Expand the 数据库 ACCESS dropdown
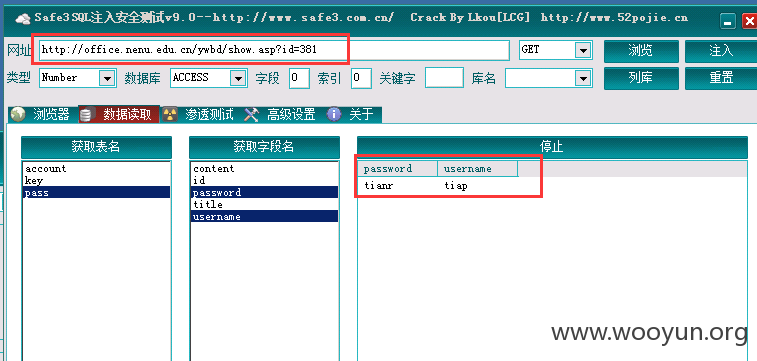The image size is (757, 361). [x=238, y=78]
